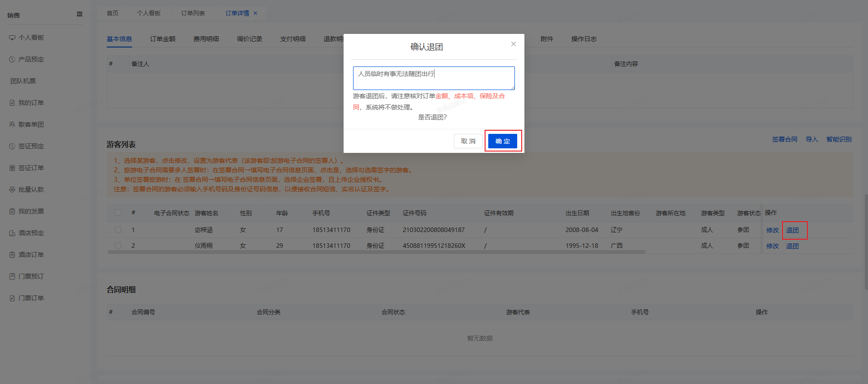Click the withdrawal reason text area
Image resolution: width=868 pixels, height=384 pixels.
tap(434, 78)
